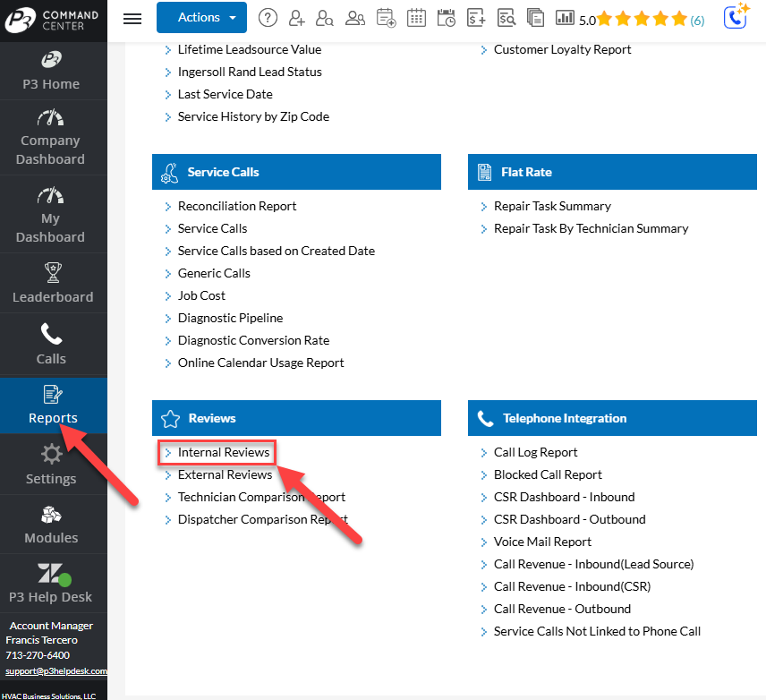
Task: Open Modules in the sidebar
Action: [x=51, y=525]
